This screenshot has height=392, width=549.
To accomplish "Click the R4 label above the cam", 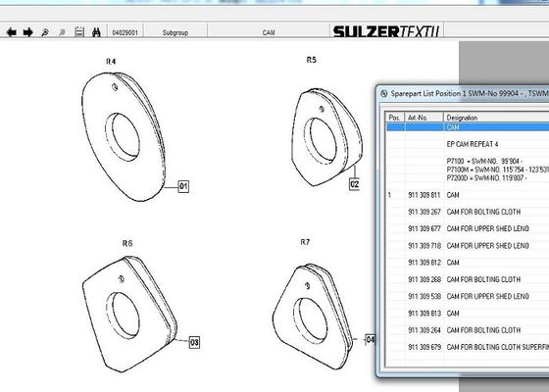I will 111,62.
